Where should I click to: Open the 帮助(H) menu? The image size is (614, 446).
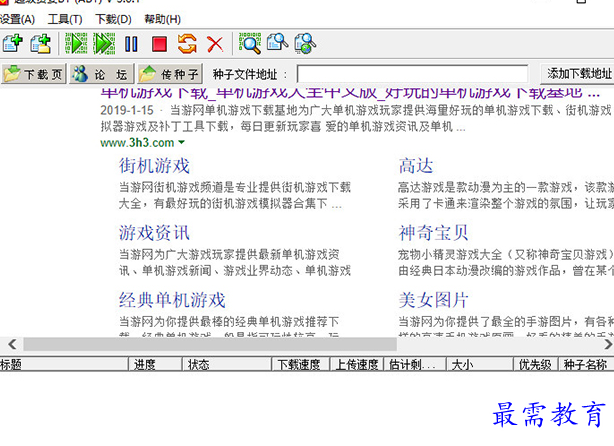coord(163,19)
